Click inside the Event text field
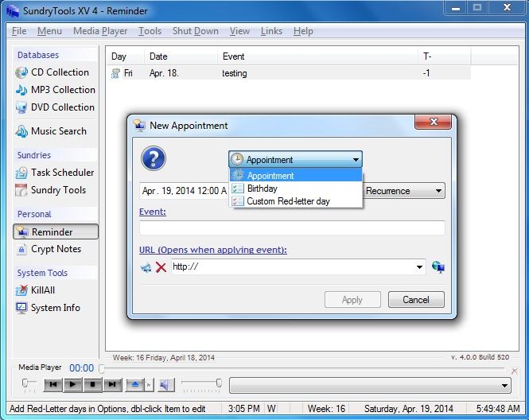 pos(292,228)
